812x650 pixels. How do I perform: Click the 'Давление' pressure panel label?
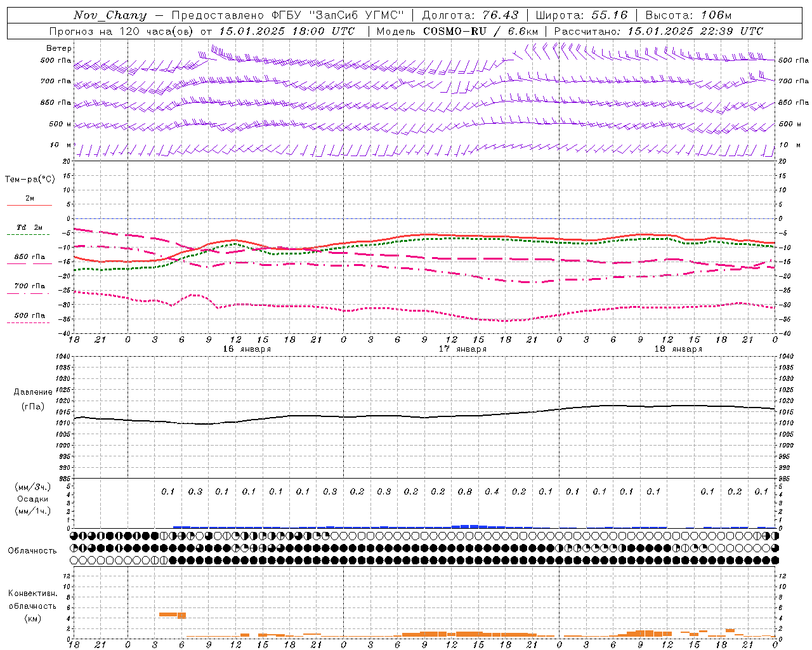coord(33,392)
